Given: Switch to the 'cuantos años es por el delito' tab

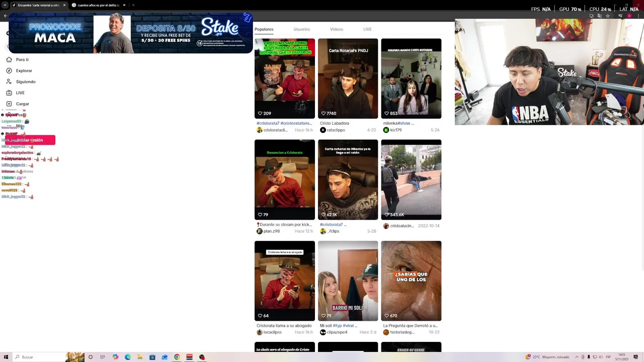Looking at the screenshot, I should 98,5.
